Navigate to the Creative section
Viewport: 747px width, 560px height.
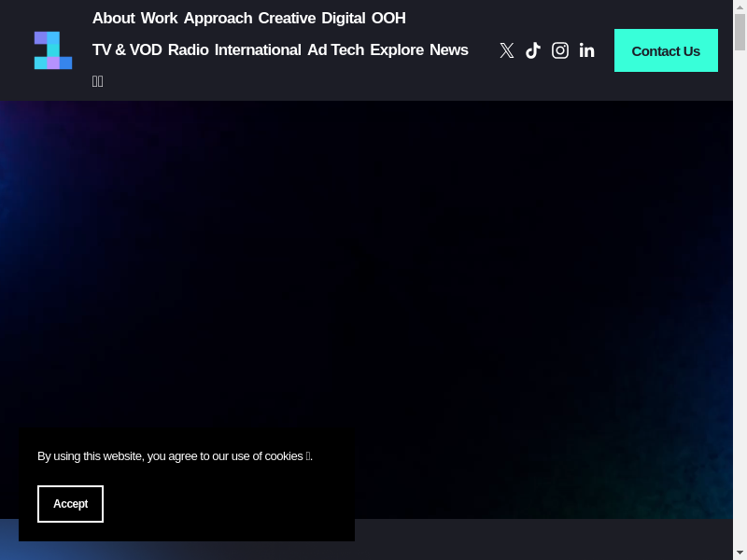[x=287, y=18]
